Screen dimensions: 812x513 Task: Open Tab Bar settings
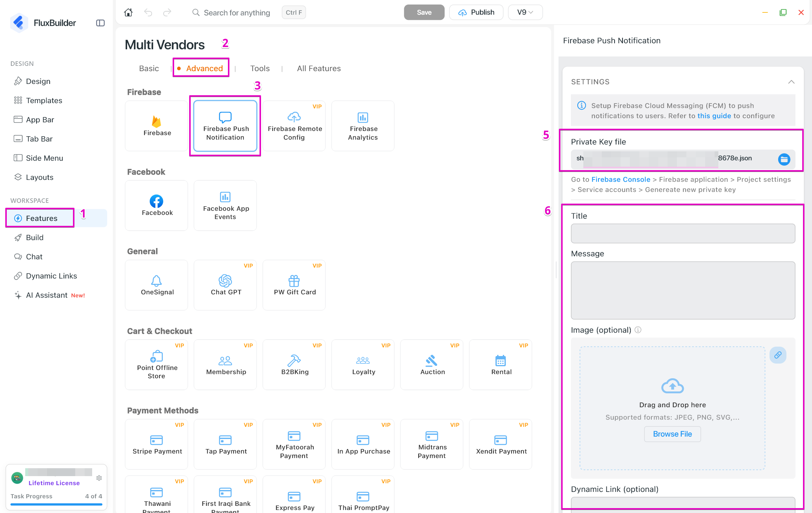click(56, 139)
